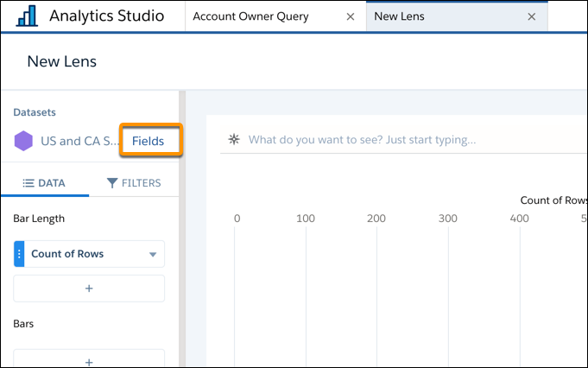
Task: Click the Count of Rows drag handle
Action: click(19, 254)
